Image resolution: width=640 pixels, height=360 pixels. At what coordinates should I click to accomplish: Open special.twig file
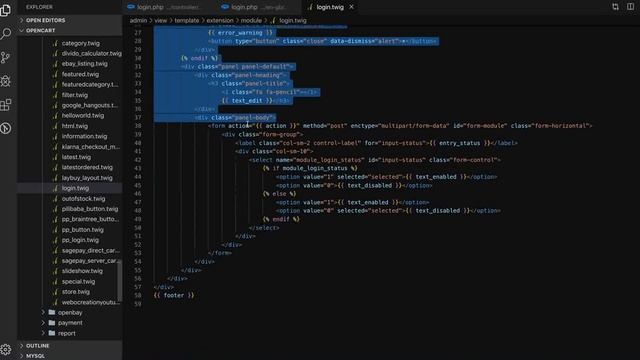pos(78,282)
